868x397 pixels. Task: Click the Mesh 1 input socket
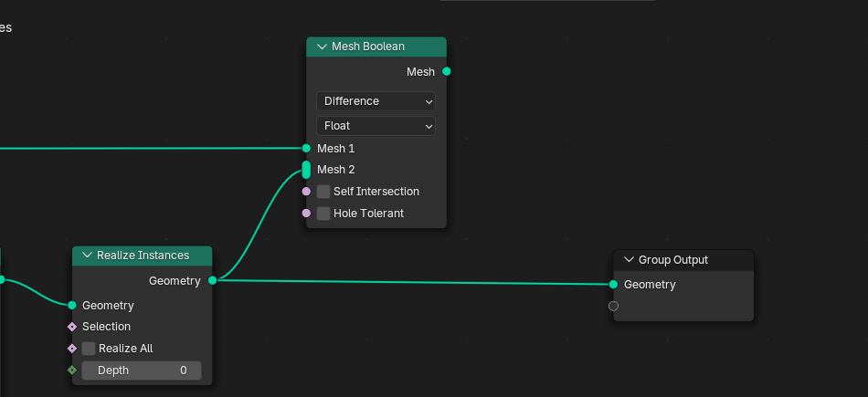pos(306,148)
